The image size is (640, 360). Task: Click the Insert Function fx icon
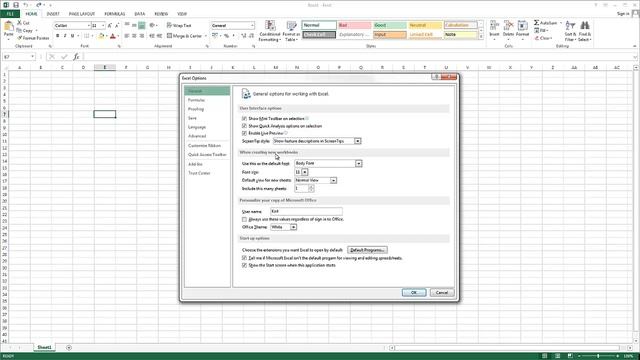pyautogui.click(x=76, y=57)
